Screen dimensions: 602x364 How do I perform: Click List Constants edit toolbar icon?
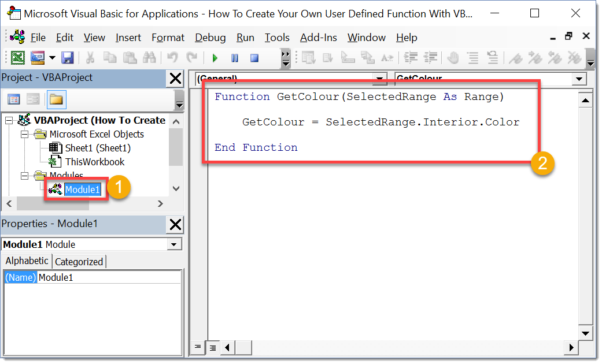(x=328, y=58)
